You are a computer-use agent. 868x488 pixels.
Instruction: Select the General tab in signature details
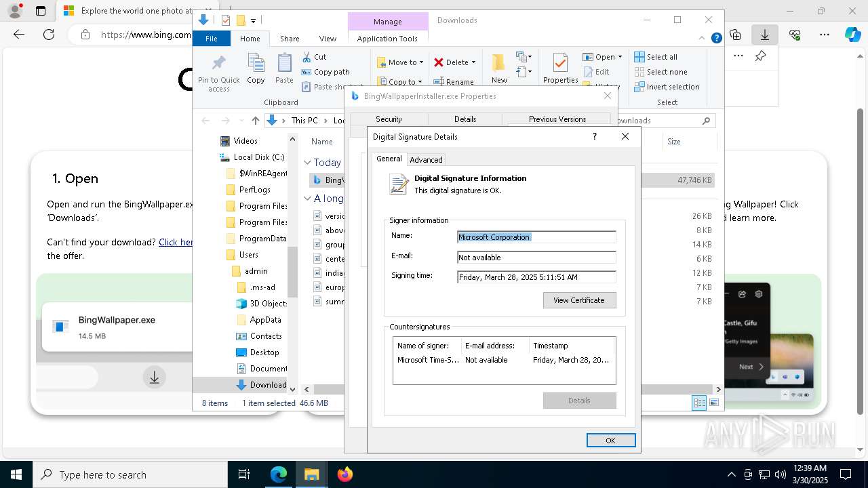389,159
